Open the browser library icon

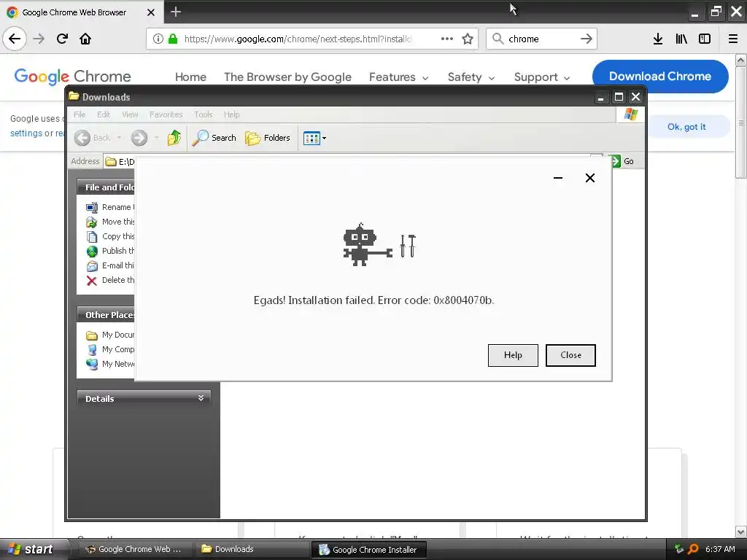(681, 39)
